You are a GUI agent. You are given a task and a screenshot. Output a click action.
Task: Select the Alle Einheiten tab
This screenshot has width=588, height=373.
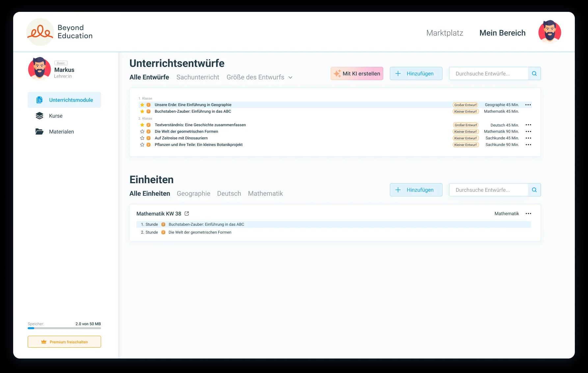150,193
